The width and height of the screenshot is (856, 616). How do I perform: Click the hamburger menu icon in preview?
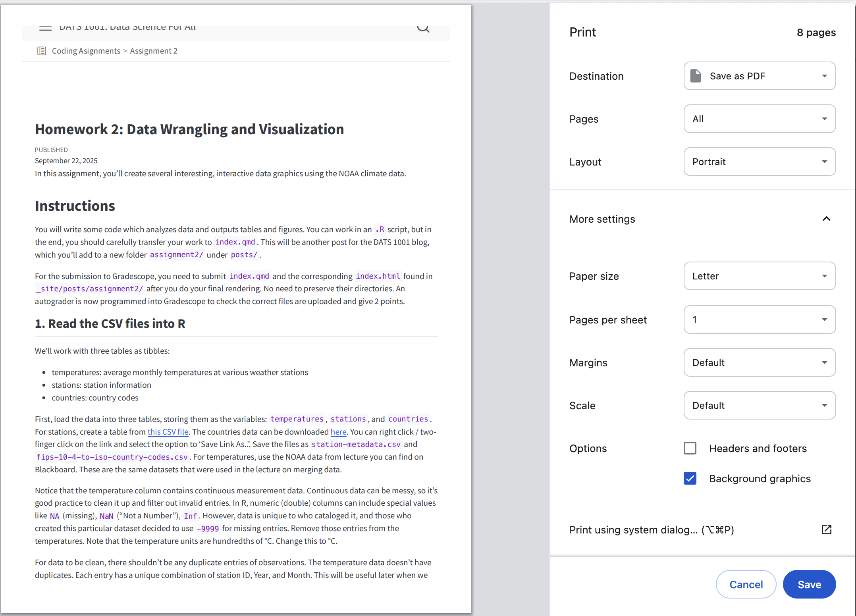[45, 28]
